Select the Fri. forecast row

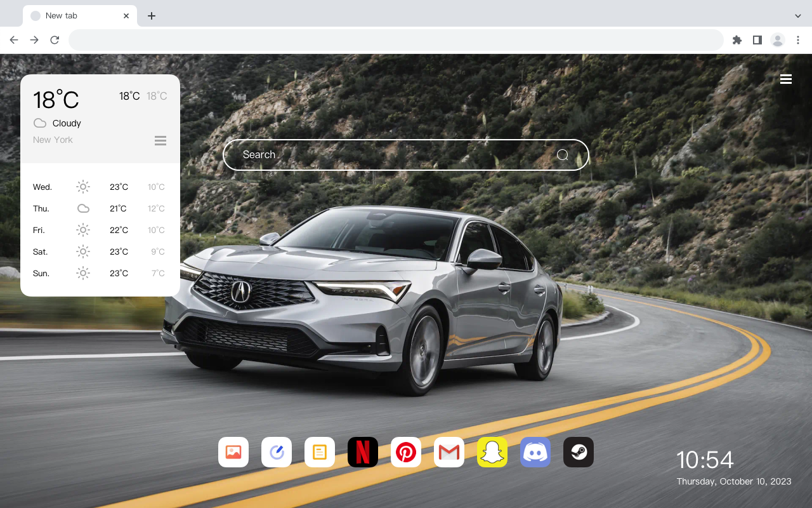click(100, 230)
